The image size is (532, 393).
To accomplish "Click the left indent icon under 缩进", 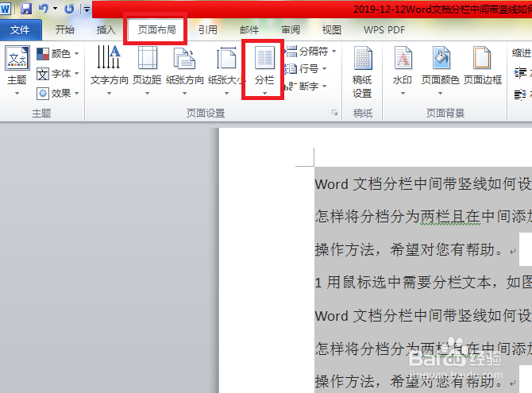I will tap(520, 72).
